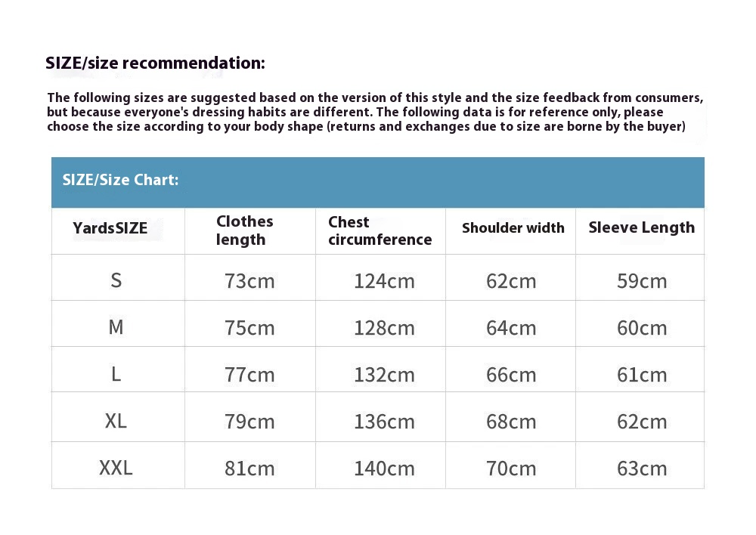Image resolution: width=756 pixels, height=535 pixels.
Task: Click the Sleeve Length column header
Action: point(641,228)
